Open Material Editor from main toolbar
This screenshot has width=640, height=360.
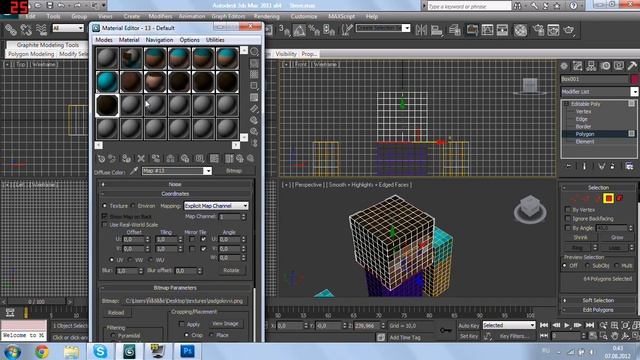(x=520, y=30)
